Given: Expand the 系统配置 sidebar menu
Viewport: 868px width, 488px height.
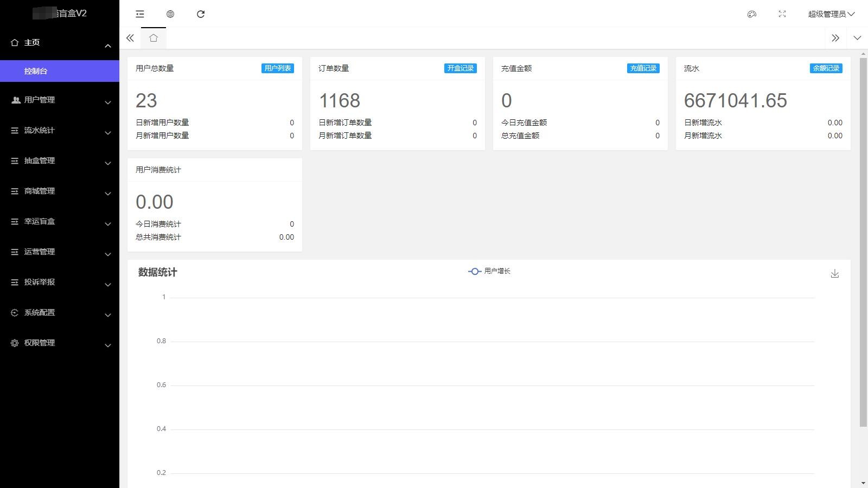Looking at the screenshot, I should 60,313.
